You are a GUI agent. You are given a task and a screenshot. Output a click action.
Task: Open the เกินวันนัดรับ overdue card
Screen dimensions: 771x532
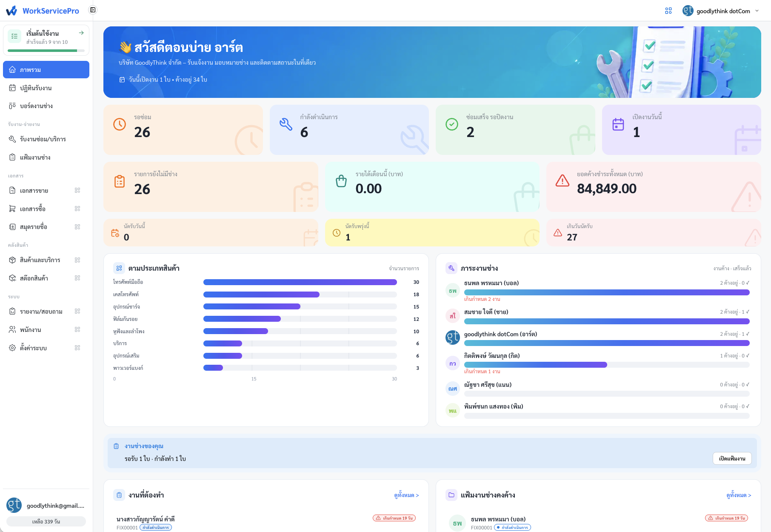pos(654,232)
